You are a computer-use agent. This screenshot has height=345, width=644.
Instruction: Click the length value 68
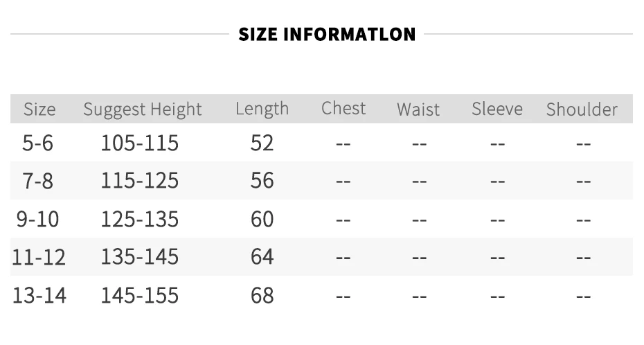coord(262,296)
